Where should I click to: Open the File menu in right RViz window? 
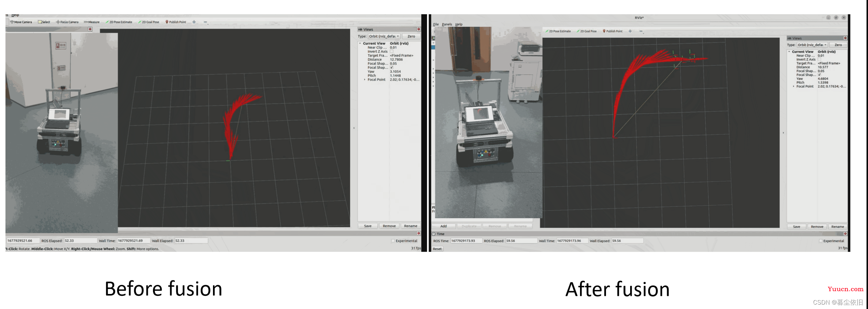(x=436, y=24)
